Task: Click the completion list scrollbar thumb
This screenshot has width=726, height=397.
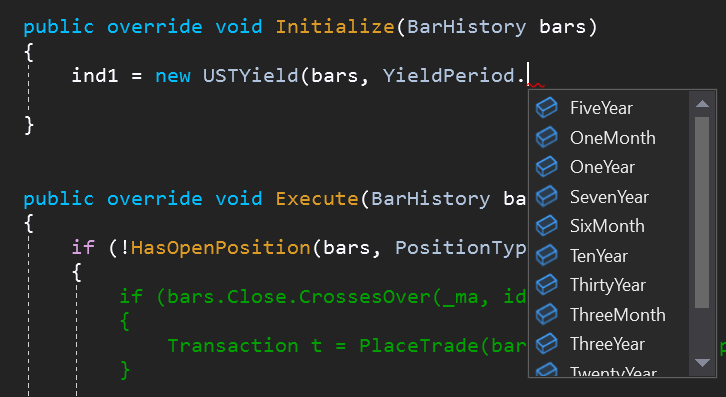Action: click(702, 212)
